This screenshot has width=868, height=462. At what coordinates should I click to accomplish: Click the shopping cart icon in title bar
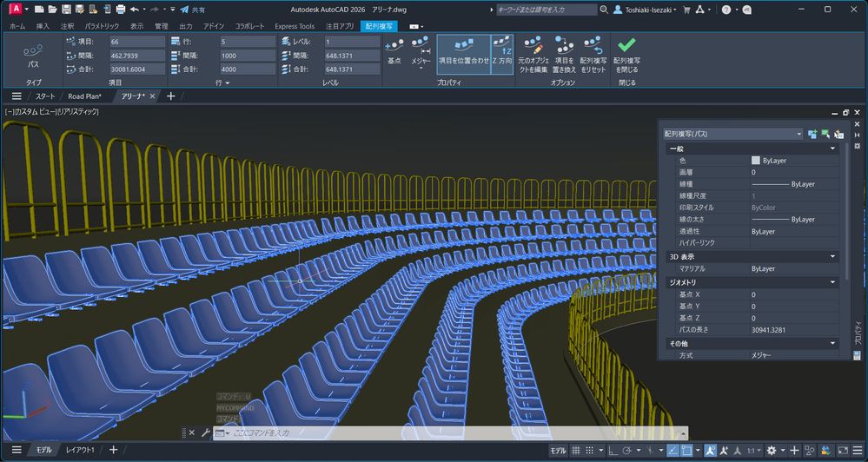pyautogui.click(x=687, y=10)
